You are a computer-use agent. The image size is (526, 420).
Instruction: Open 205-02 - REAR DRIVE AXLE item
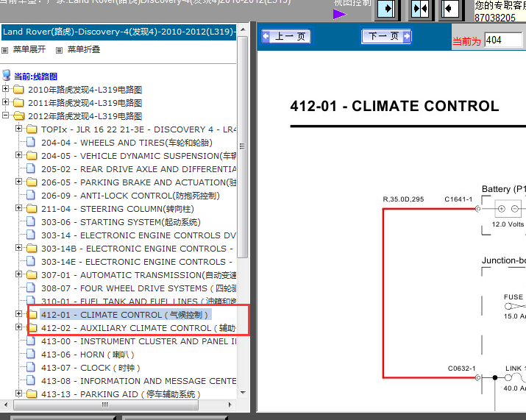coord(138,169)
